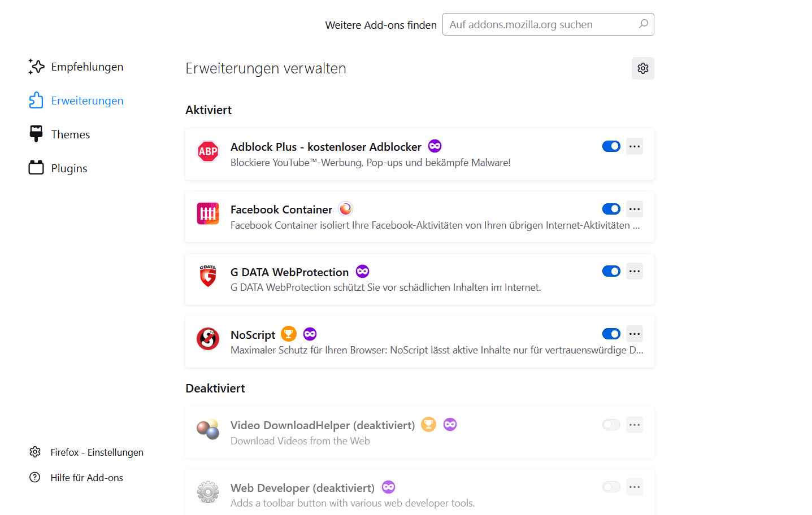Open the extensions tools gear menu
This screenshot has width=812, height=515.
[642, 68]
